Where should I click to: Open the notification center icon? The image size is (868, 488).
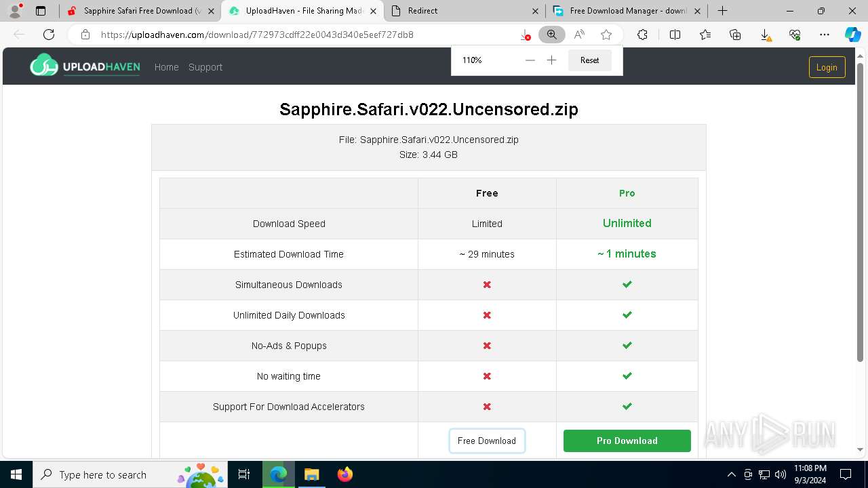coord(846,474)
